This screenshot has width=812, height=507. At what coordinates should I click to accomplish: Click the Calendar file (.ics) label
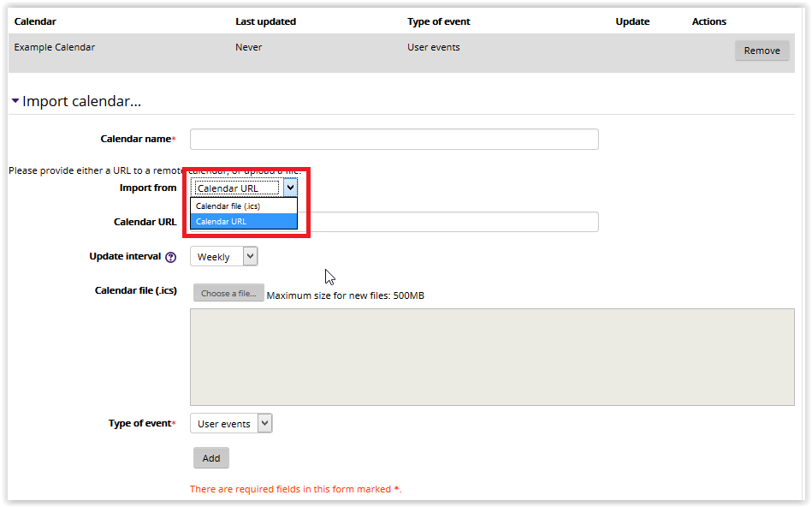136,290
